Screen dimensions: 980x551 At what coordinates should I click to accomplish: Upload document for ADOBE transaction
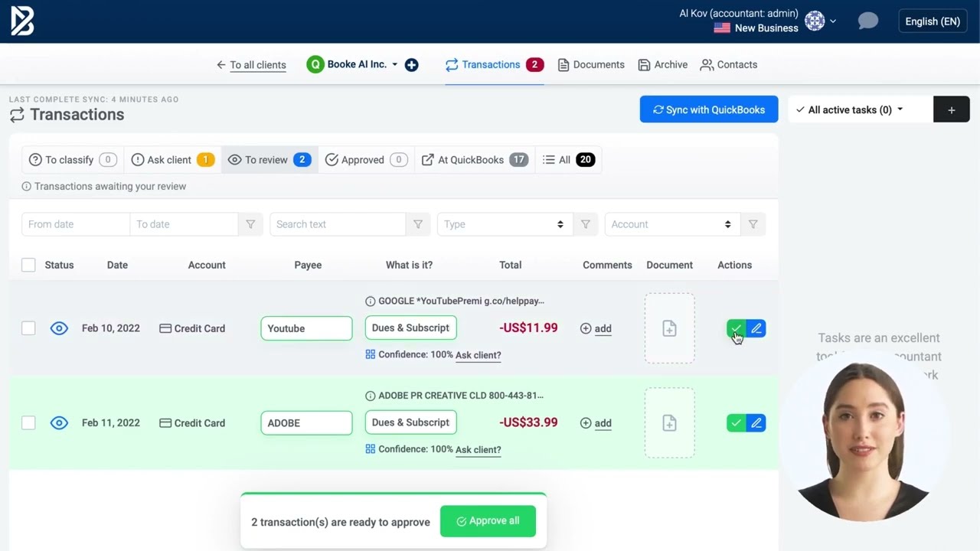669,423
